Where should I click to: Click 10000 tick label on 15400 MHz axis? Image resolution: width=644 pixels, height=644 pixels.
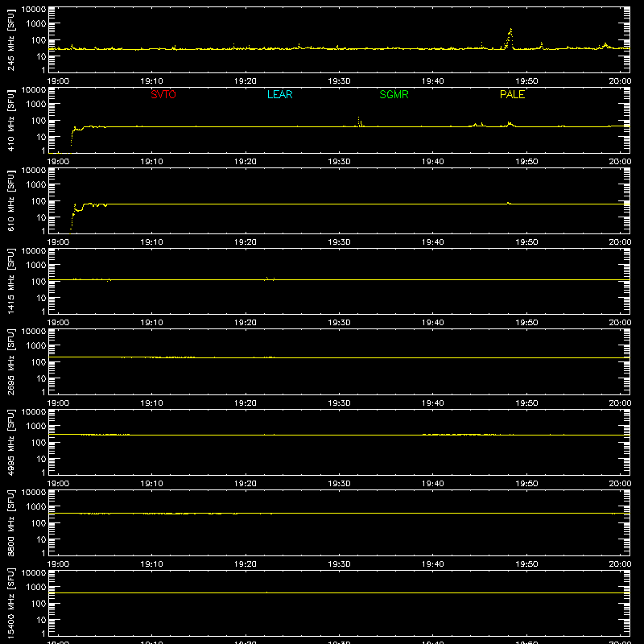tap(34, 573)
